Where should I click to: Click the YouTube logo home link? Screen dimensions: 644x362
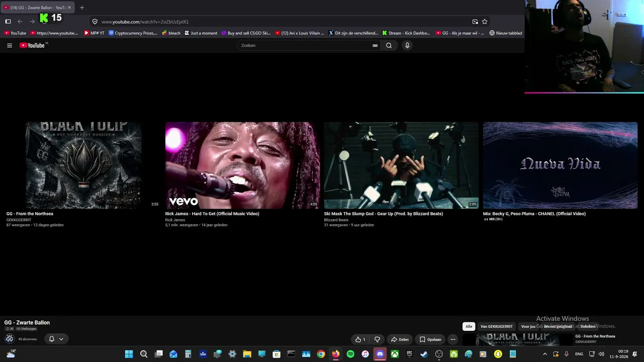pyautogui.click(x=33, y=45)
